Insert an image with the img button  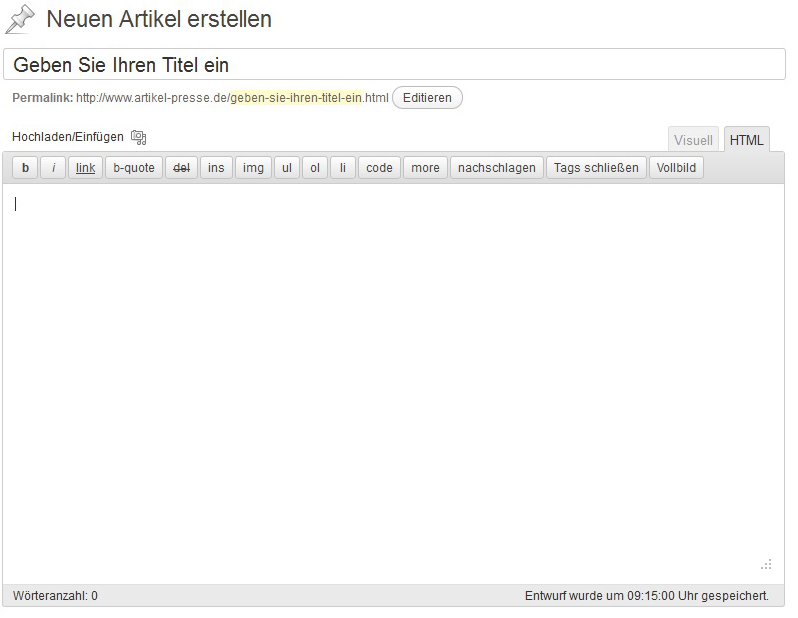(x=253, y=168)
